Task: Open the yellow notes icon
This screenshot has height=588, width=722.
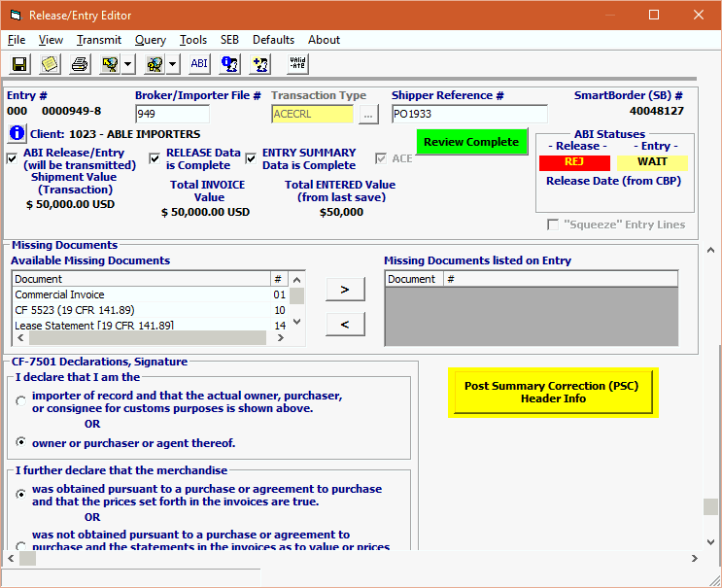Action: tap(49, 64)
